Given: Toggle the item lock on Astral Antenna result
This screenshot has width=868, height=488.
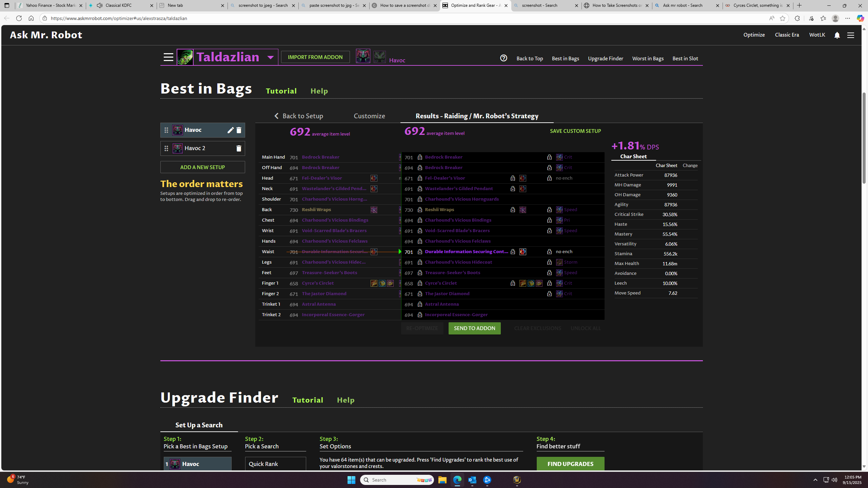Looking at the screenshot, I should [420, 304].
